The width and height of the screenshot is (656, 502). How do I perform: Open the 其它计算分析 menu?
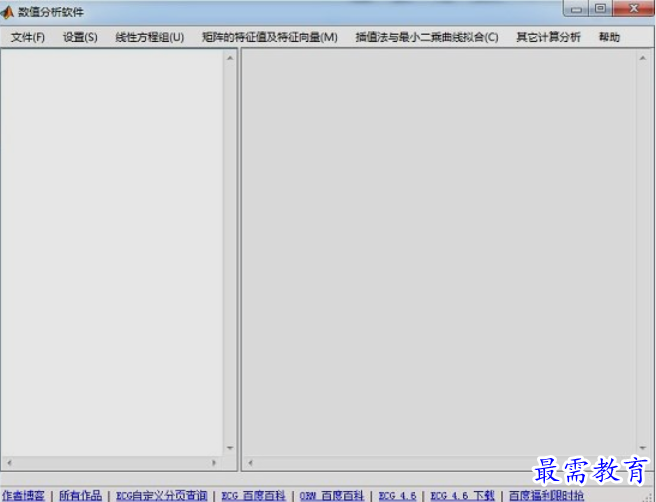(x=548, y=37)
